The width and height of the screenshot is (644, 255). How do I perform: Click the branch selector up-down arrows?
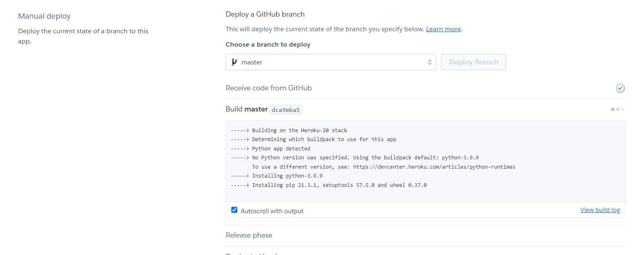coord(429,62)
